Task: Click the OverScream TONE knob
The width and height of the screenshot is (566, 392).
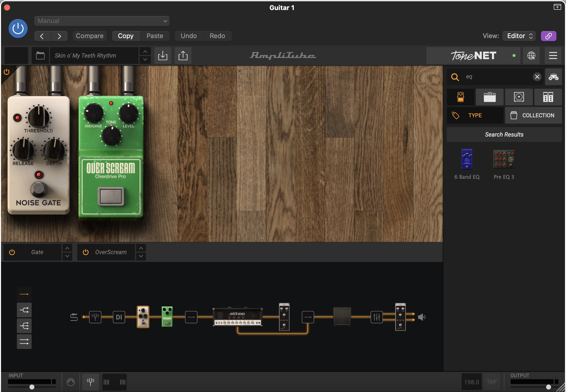Action: pos(111,135)
